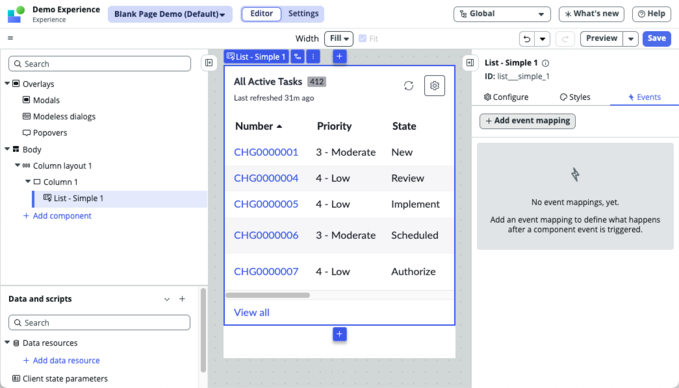The image size is (679, 388).
Task: Open record CHG0000007
Action: click(x=266, y=272)
